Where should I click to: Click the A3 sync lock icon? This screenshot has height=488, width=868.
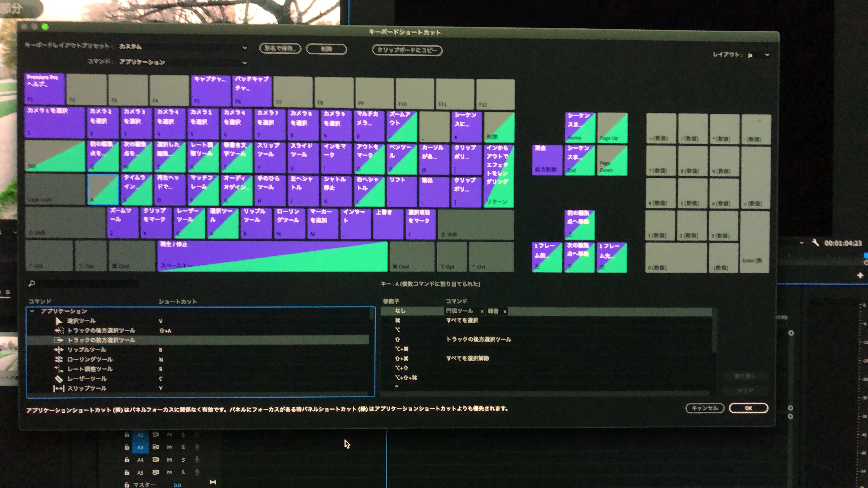pos(156,447)
